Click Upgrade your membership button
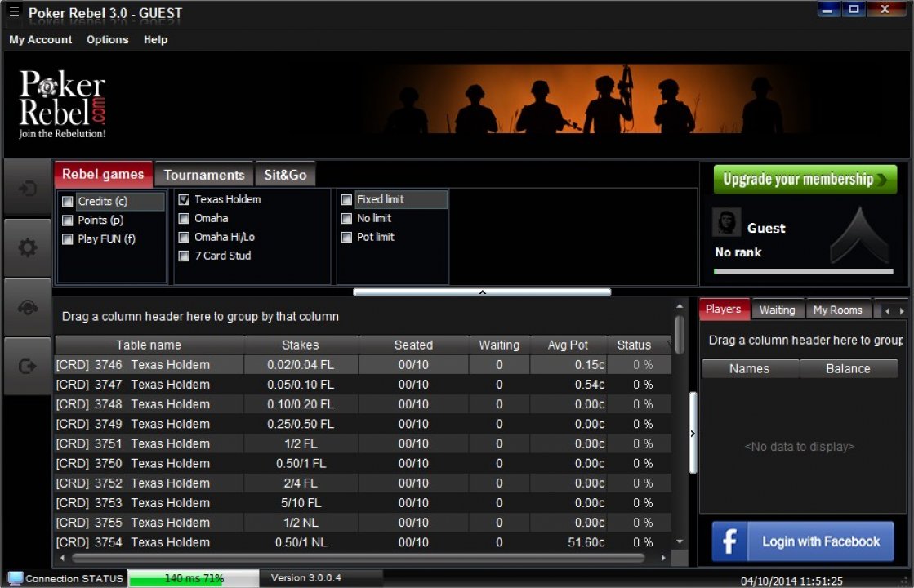Viewport: 914px width, 588px height. pyautogui.click(x=805, y=180)
